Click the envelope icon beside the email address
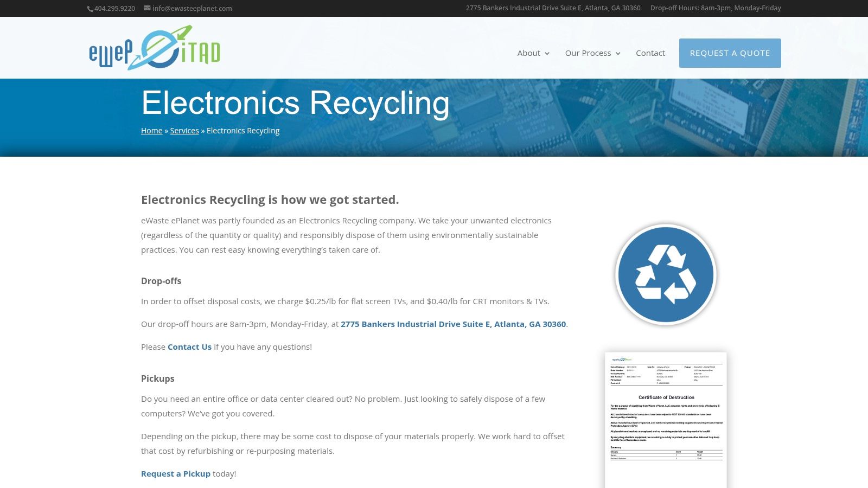Viewport: 868px width, 488px height. pyautogui.click(x=146, y=8)
